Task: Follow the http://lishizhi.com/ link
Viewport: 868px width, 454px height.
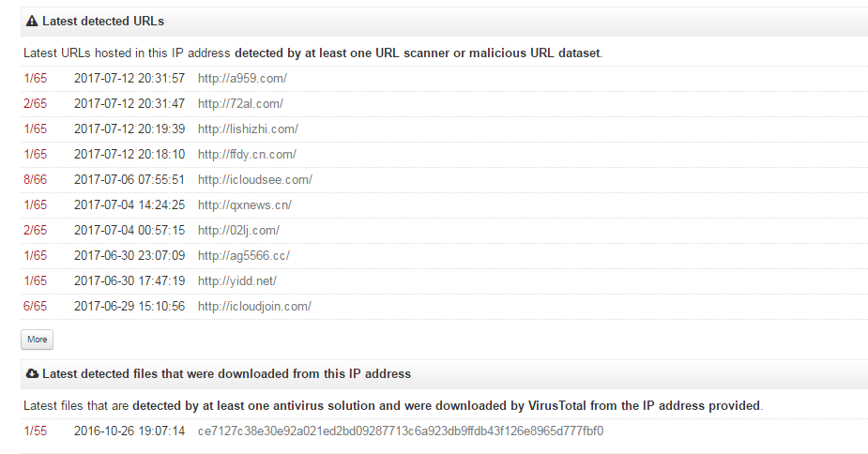Action: pyautogui.click(x=248, y=129)
